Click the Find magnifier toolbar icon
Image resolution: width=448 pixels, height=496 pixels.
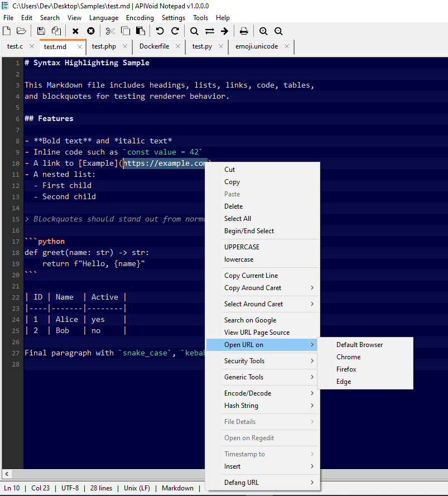pyautogui.click(x=194, y=31)
